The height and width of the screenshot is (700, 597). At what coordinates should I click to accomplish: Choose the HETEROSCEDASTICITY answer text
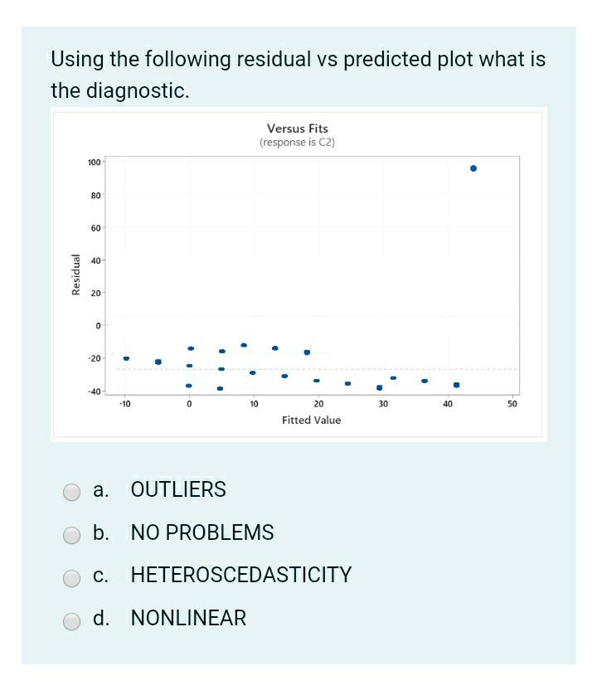click(x=240, y=575)
